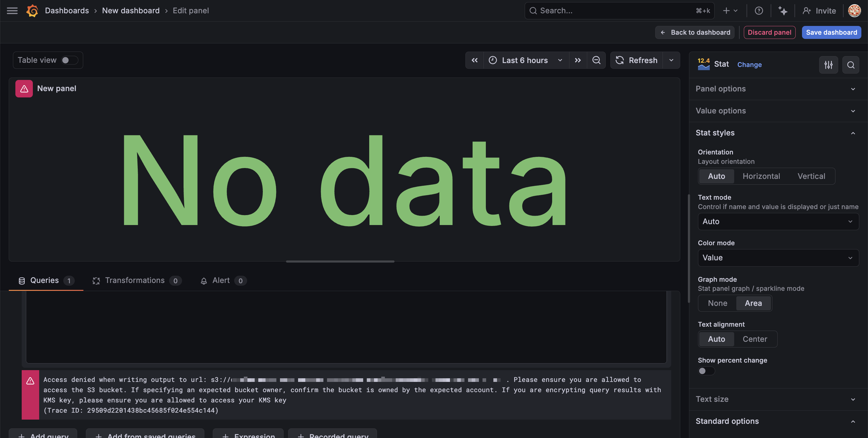Click the Grafana logo icon
Image resolution: width=868 pixels, height=438 pixels.
[32, 11]
